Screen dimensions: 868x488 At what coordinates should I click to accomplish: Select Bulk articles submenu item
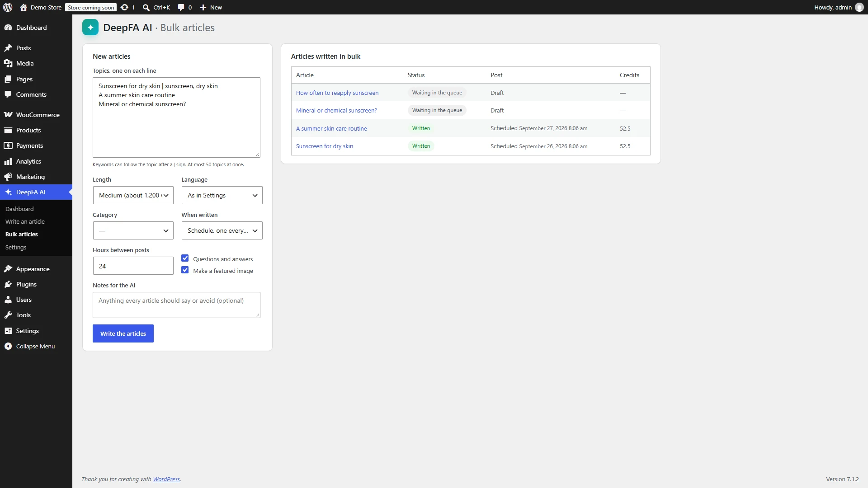click(22, 234)
